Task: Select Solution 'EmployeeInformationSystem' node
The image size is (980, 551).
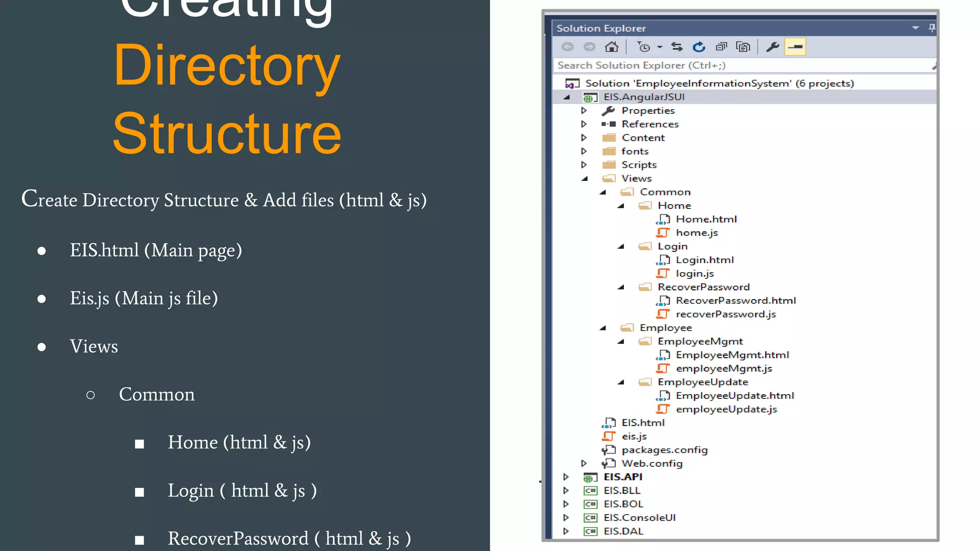Action: click(x=720, y=83)
